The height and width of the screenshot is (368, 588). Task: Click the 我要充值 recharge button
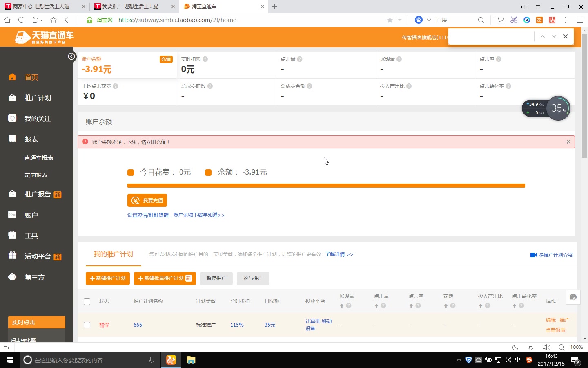coord(147,200)
